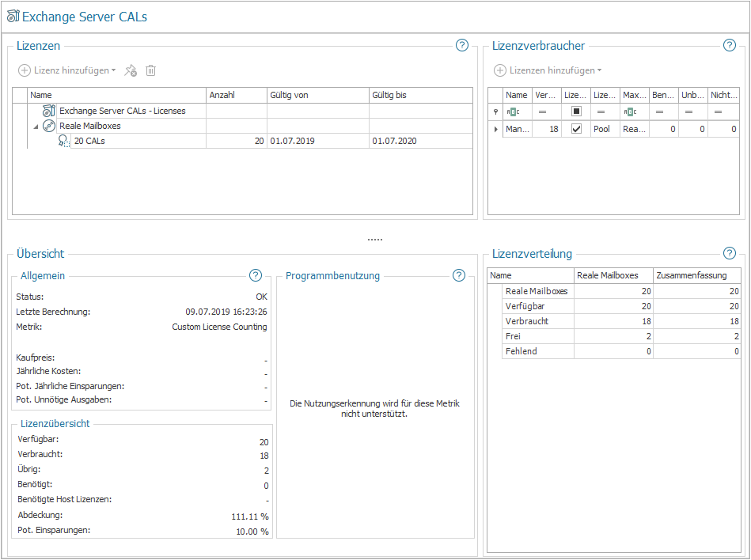Sort Lizenzverbraucher by its Name column header

pyautogui.click(x=518, y=95)
